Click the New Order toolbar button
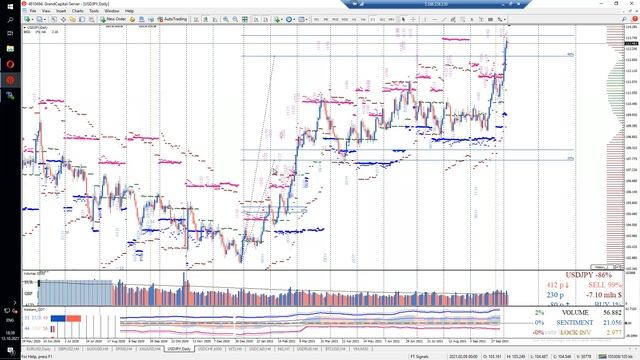Image resolution: width=640 pixels, height=360 pixels. click(x=113, y=19)
